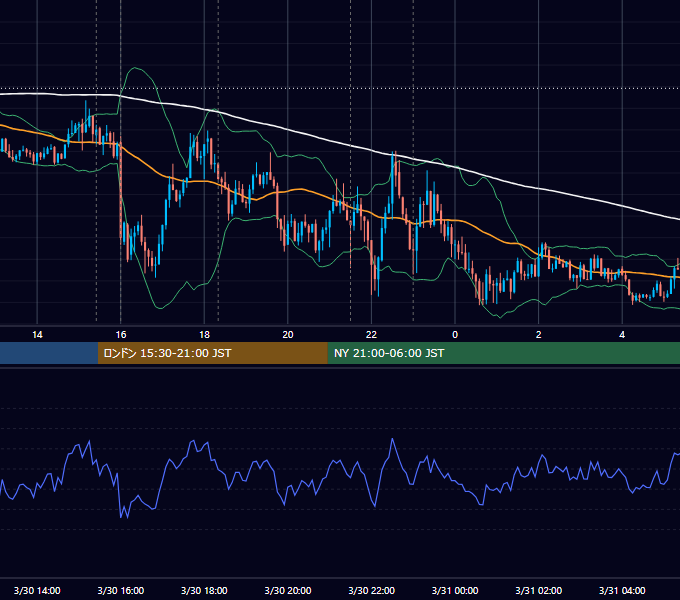Click the 0 hour axis label
The height and width of the screenshot is (600, 680).
click(x=455, y=335)
